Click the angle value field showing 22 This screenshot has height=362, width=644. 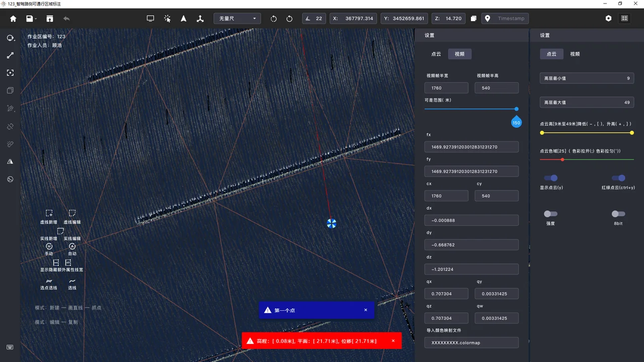coord(314,19)
